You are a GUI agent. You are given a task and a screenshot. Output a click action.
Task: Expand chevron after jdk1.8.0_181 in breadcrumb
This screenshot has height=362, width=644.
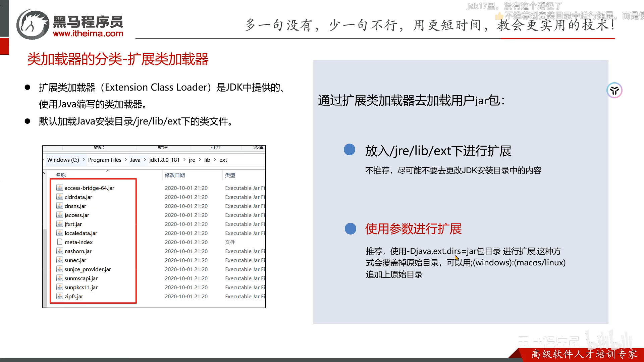184,160
